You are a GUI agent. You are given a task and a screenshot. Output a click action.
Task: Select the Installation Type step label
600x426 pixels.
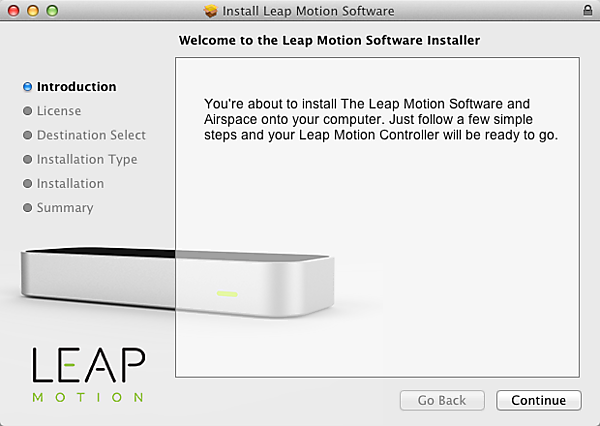[87, 160]
